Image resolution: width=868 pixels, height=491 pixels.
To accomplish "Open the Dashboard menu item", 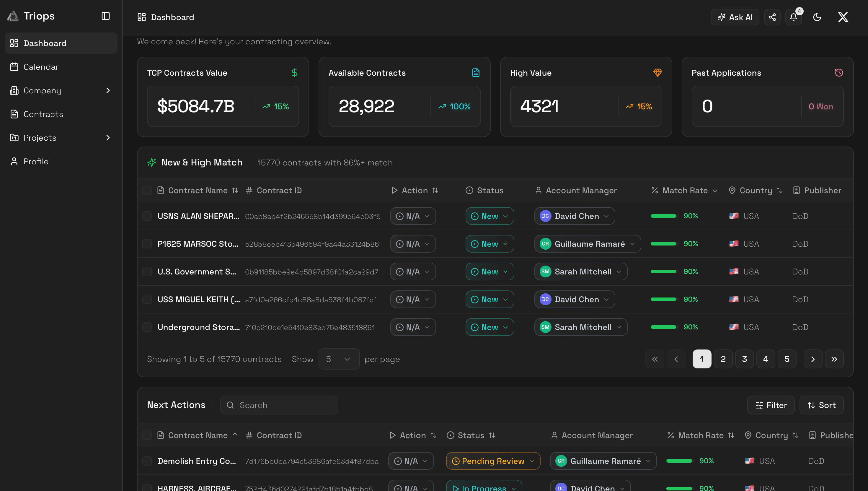I will pyautogui.click(x=45, y=43).
